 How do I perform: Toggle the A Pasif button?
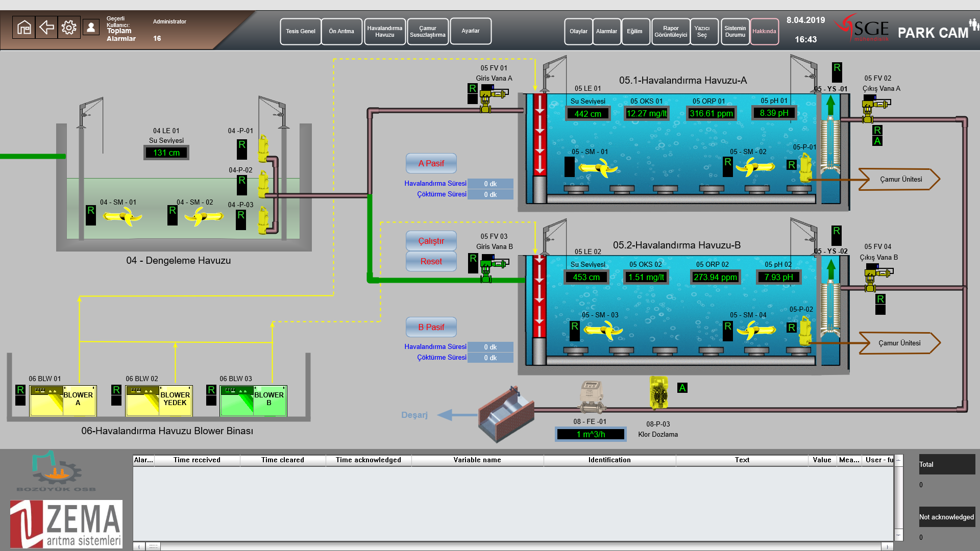point(431,163)
